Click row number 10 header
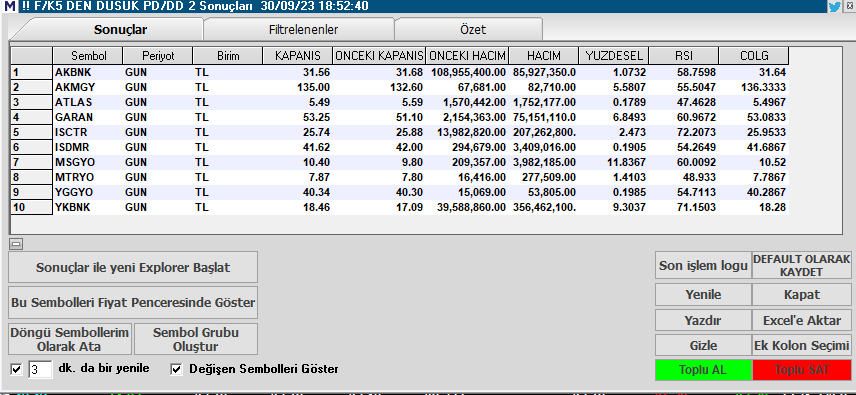Viewport: 856px width, 395px height. 32,207
